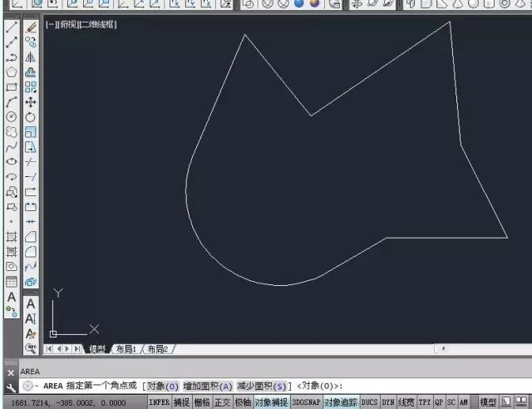Choose the Scale tool
Screen dimensions: 532x409
pos(31,131)
